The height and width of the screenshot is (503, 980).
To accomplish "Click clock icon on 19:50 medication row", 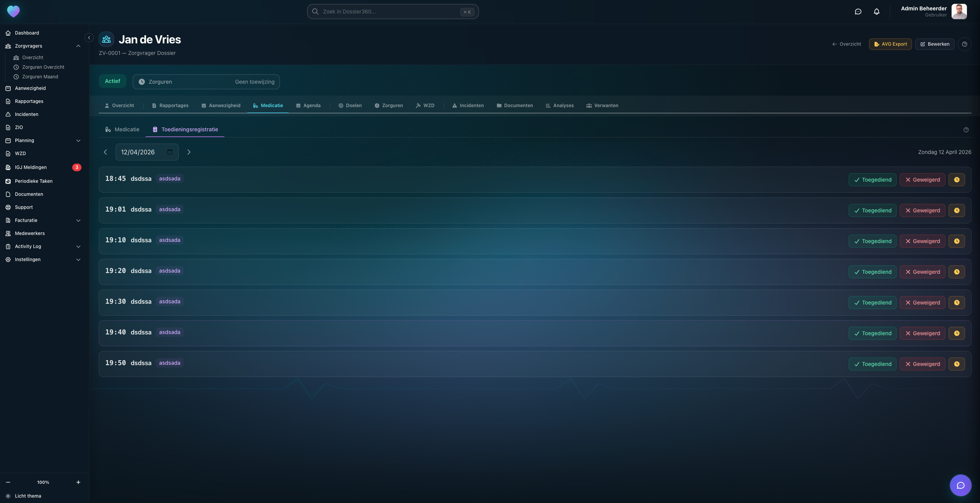I will point(957,364).
